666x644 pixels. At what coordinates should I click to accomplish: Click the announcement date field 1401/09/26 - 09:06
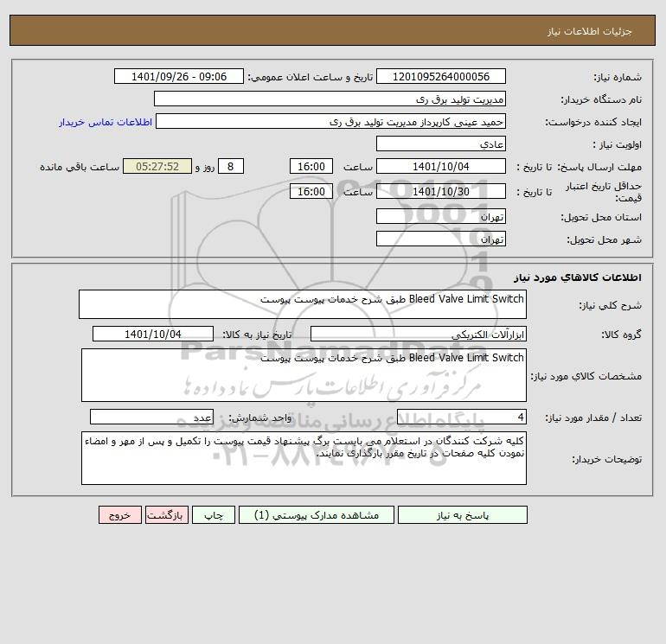pos(179,76)
